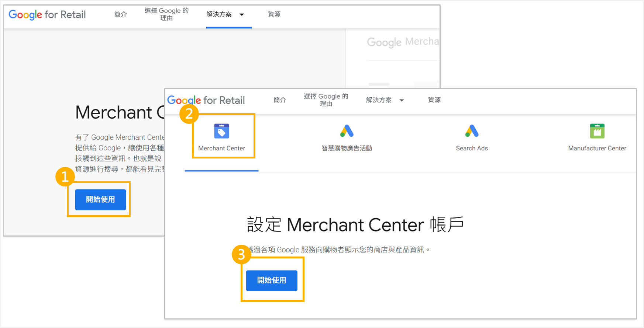Click Google Mercha preview thumbnail in back window
Screen dimensions: 644x328
point(403,42)
